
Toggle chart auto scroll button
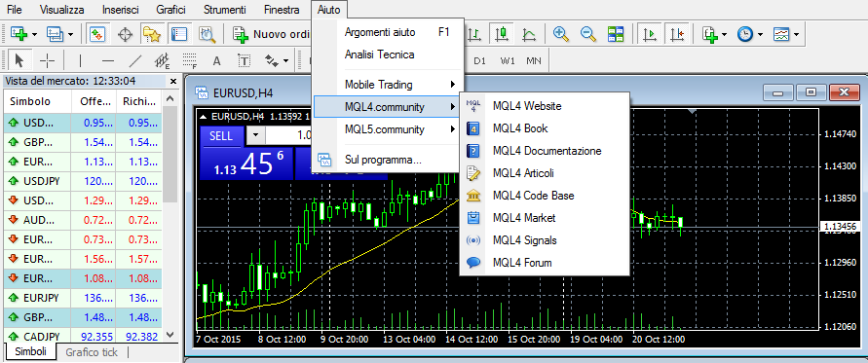(x=650, y=34)
